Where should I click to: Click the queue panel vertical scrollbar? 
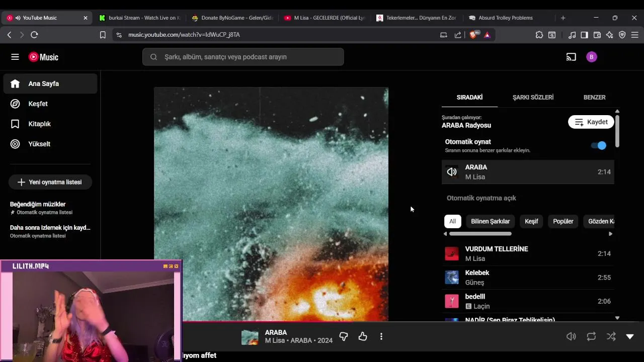tap(617, 131)
